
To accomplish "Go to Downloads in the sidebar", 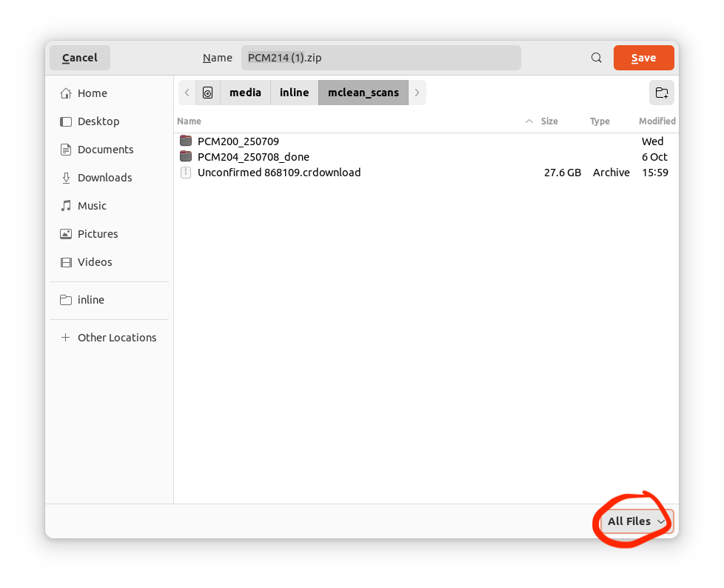I will point(104,178).
